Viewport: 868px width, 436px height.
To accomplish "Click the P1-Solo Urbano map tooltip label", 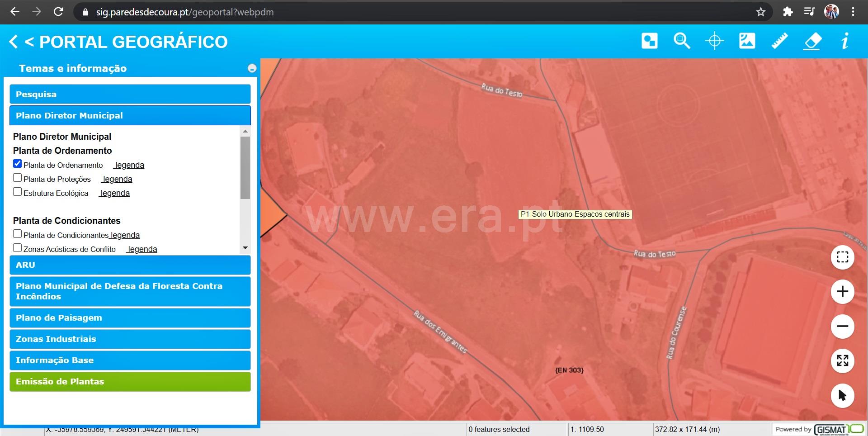I will (x=575, y=214).
